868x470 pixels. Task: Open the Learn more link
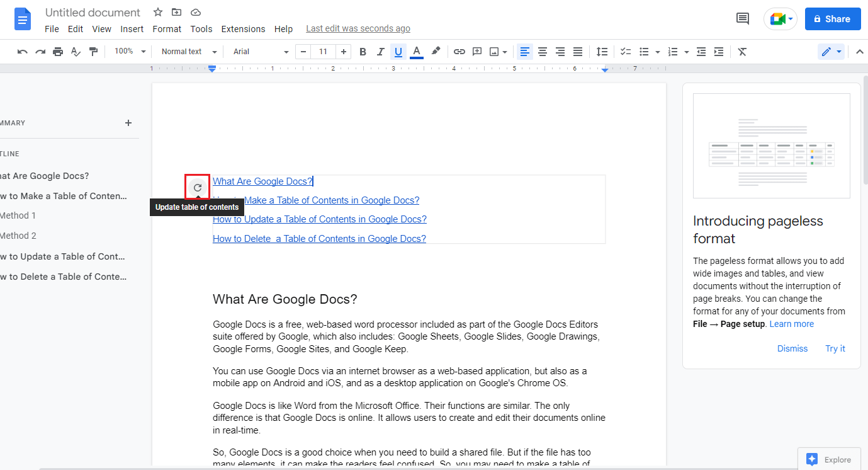(792, 324)
